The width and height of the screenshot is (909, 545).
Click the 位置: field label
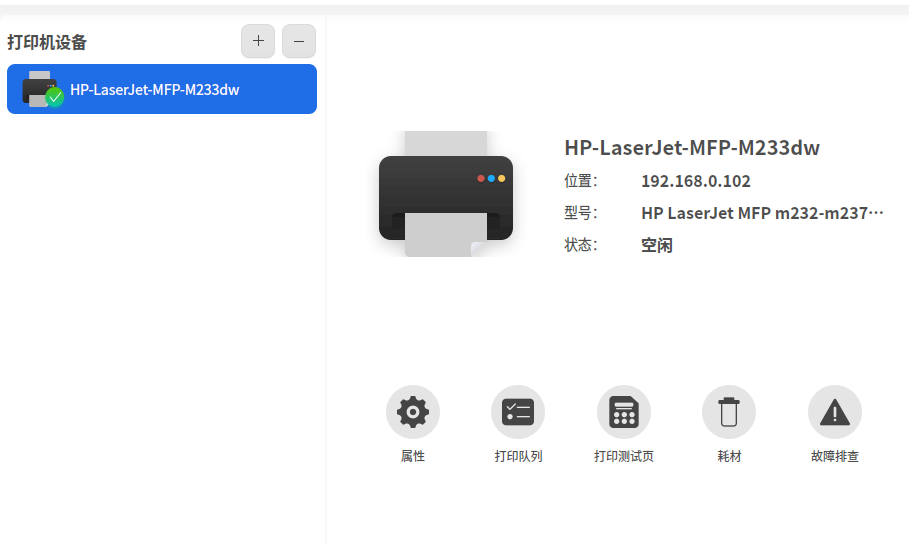click(581, 181)
